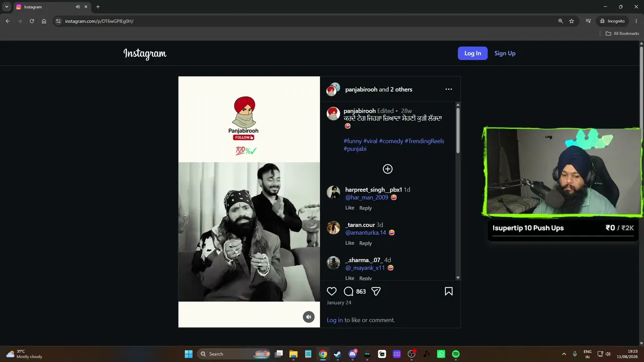Screen dimensions: 644x362
Task: Like _taran.cour's comment
Action: pyautogui.click(x=350, y=243)
